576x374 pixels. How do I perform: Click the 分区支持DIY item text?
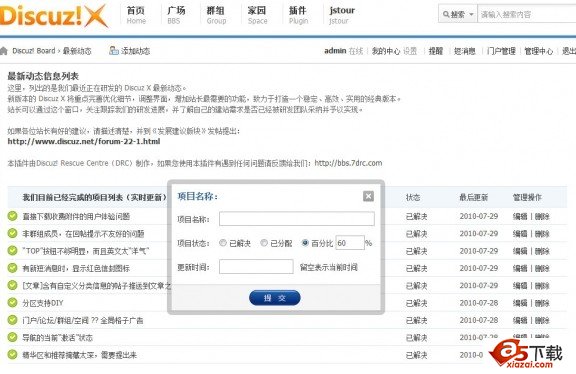pos(43,303)
